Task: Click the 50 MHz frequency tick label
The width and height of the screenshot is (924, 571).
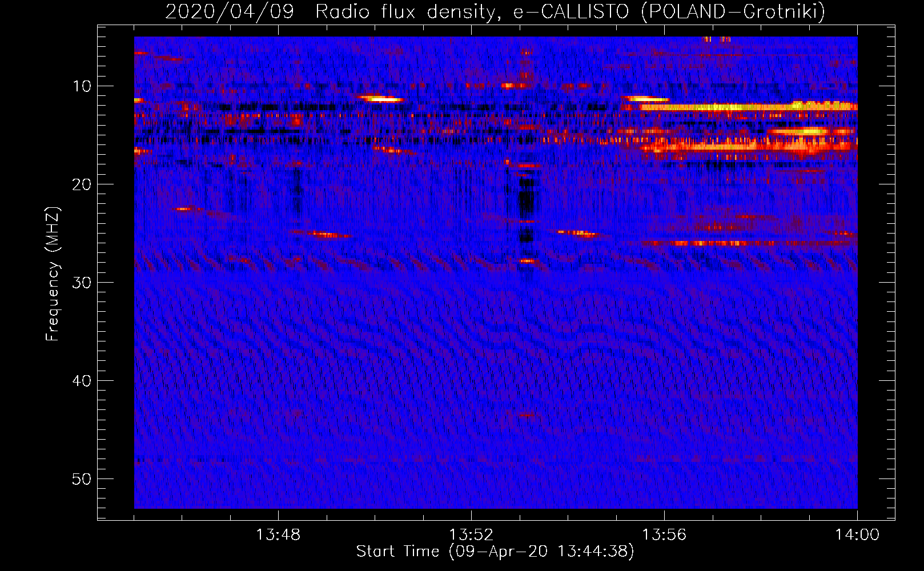Action: point(82,479)
